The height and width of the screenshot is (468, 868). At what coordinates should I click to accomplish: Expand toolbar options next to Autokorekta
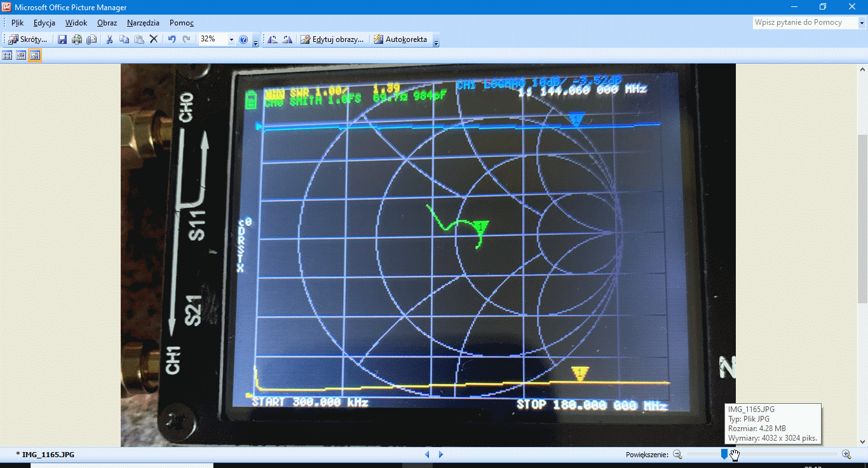click(x=436, y=42)
